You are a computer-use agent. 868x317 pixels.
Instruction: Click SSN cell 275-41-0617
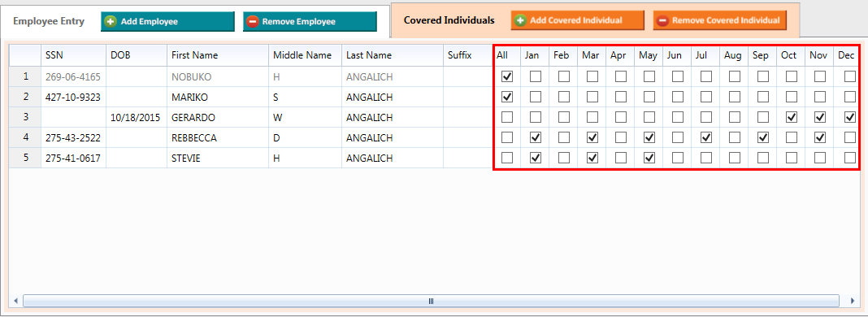pyautogui.click(x=74, y=158)
